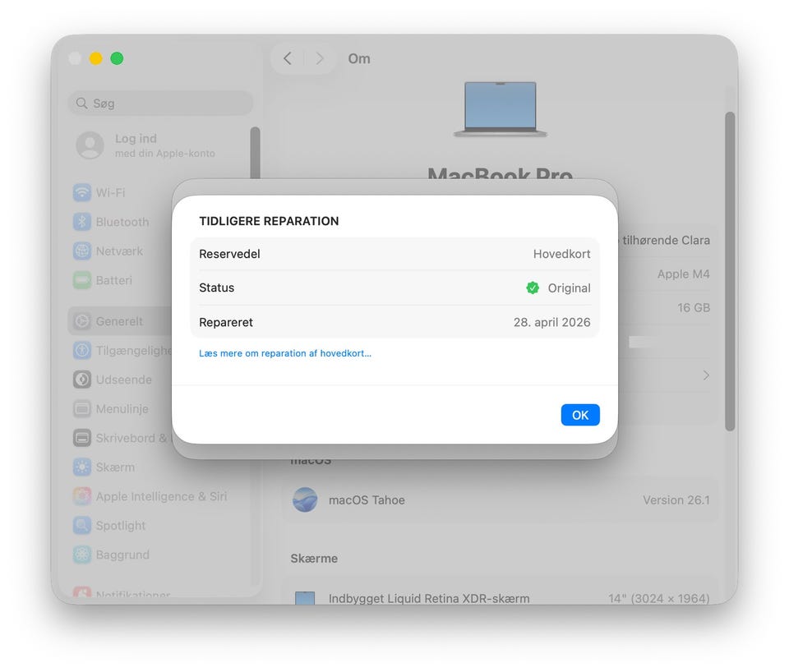Select Baggrund in the sidebar
This screenshot has width=789, height=672.
click(x=122, y=555)
